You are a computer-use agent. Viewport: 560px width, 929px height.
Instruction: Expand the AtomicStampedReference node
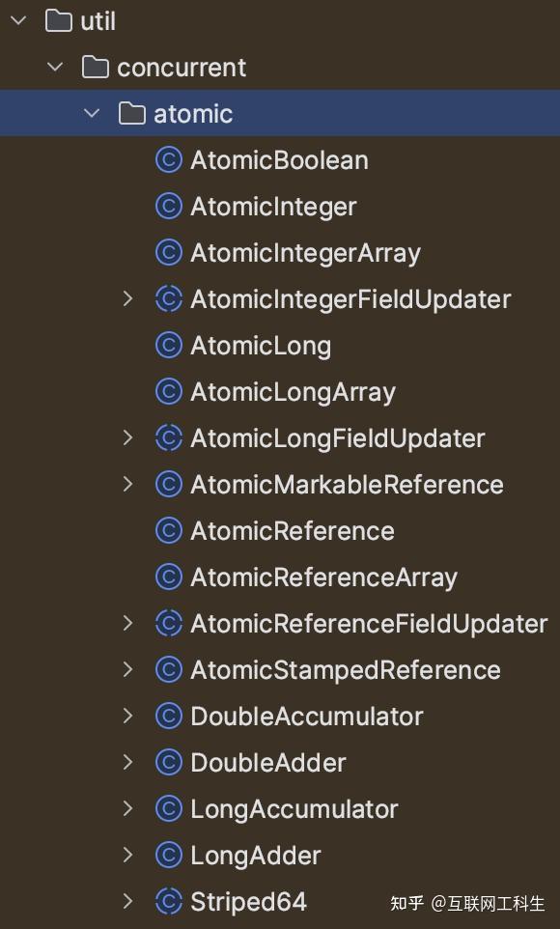click(128, 669)
